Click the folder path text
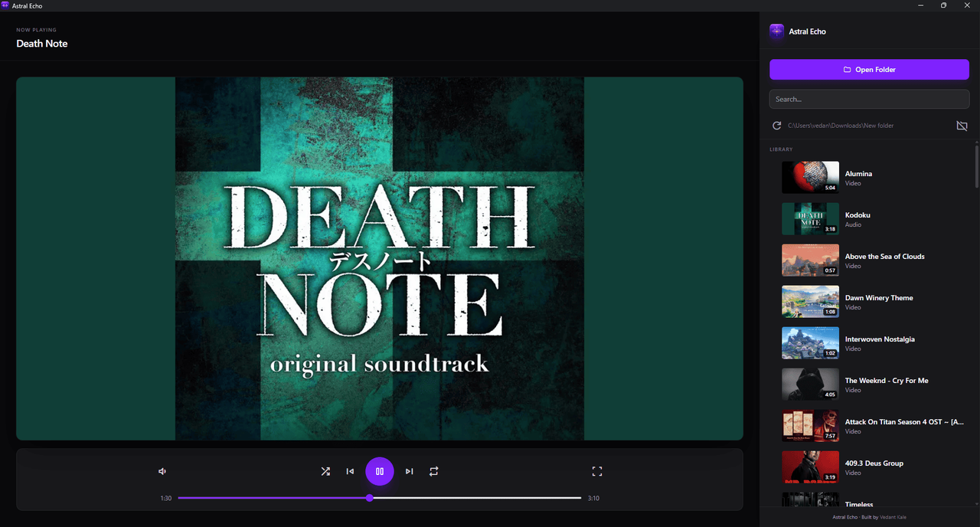 click(x=841, y=126)
